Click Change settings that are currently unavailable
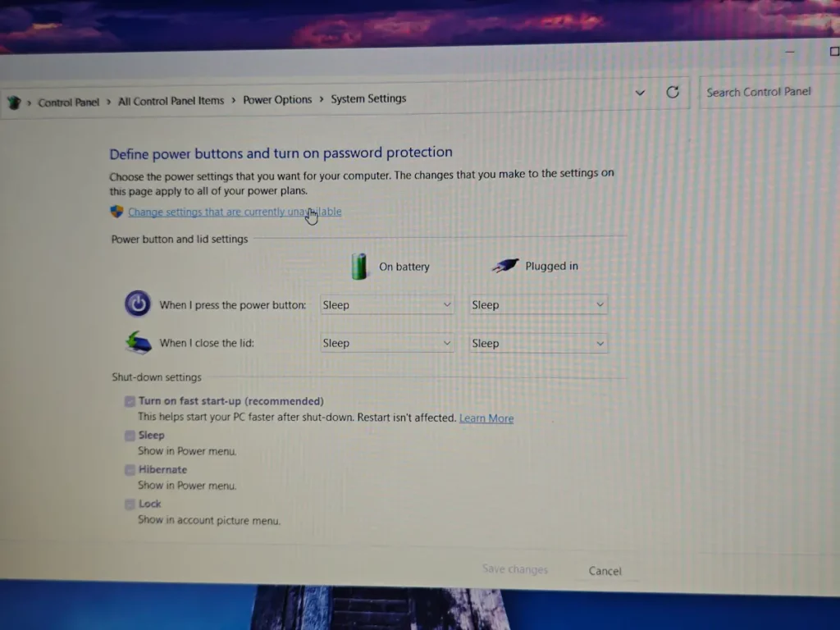The width and height of the screenshot is (840, 630). click(x=234, y=212)
